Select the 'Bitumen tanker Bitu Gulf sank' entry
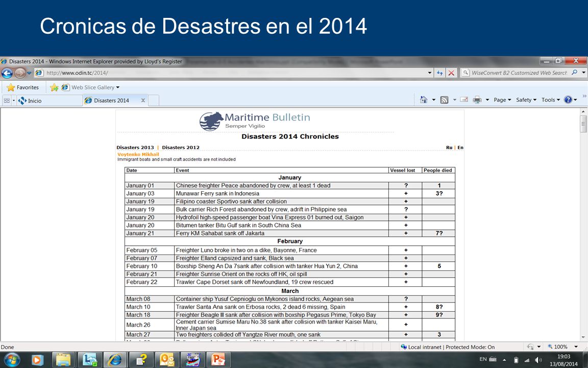588x368 pixels. 238,225
